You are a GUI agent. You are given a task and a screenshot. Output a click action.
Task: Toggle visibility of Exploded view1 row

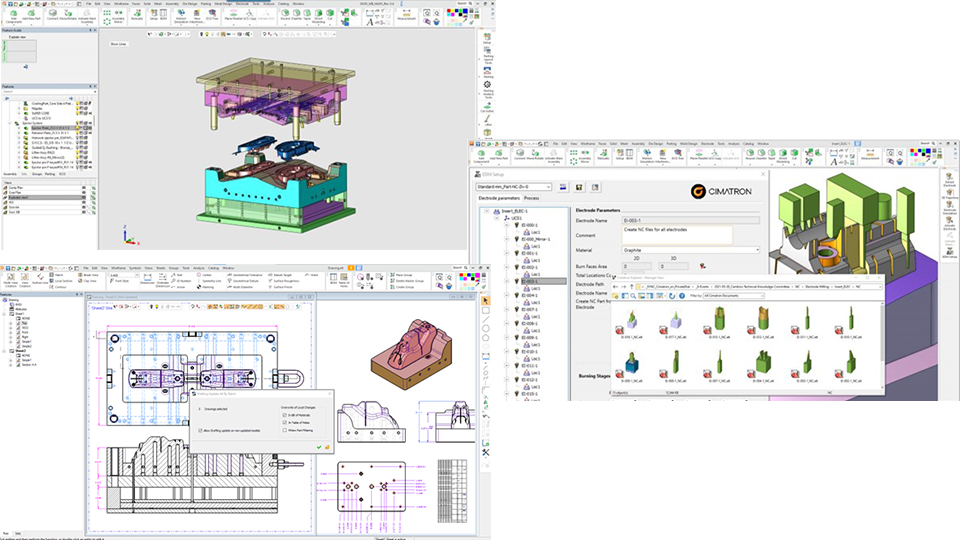click(84, 198)
